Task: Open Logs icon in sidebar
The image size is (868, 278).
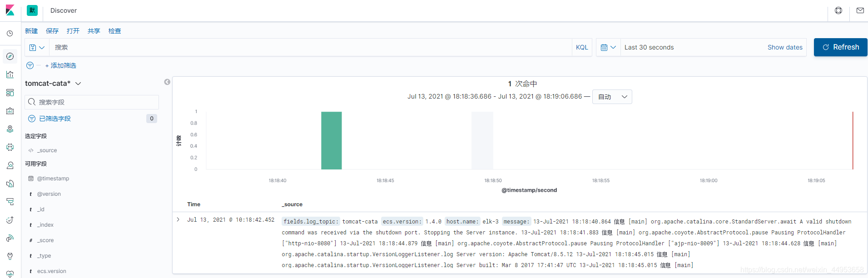Action: tap(10, 184)
